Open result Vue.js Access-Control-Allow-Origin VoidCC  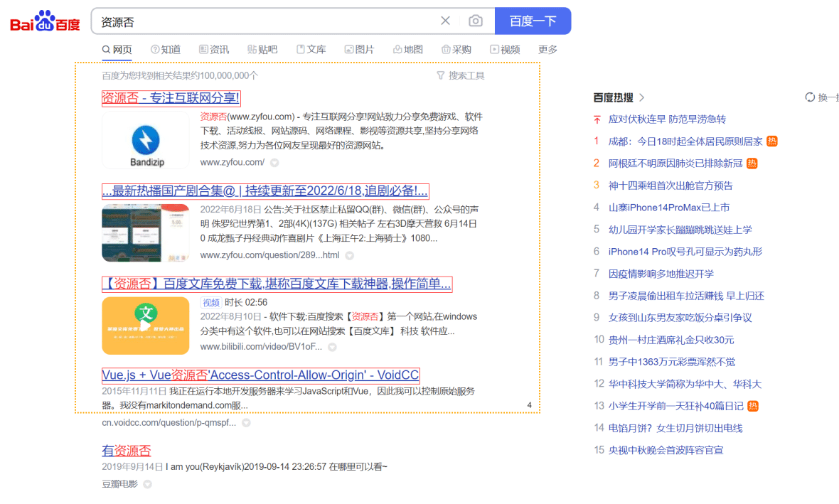click(260, 375)
